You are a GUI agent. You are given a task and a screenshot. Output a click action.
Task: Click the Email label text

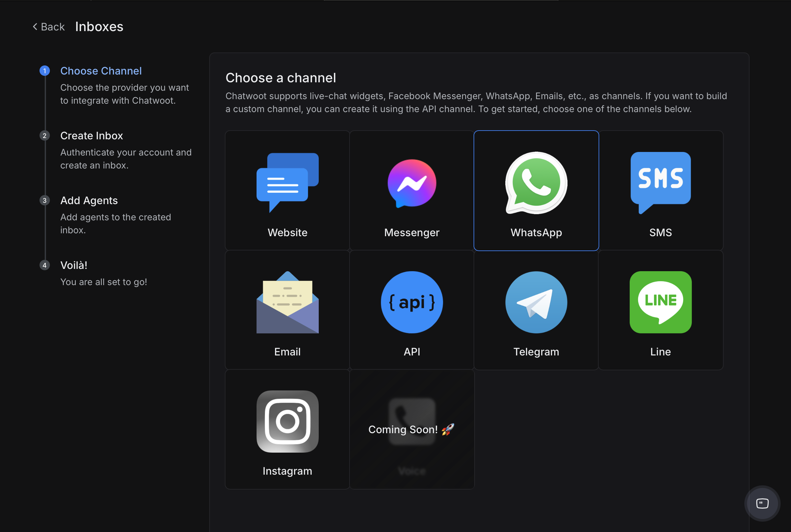287,352
